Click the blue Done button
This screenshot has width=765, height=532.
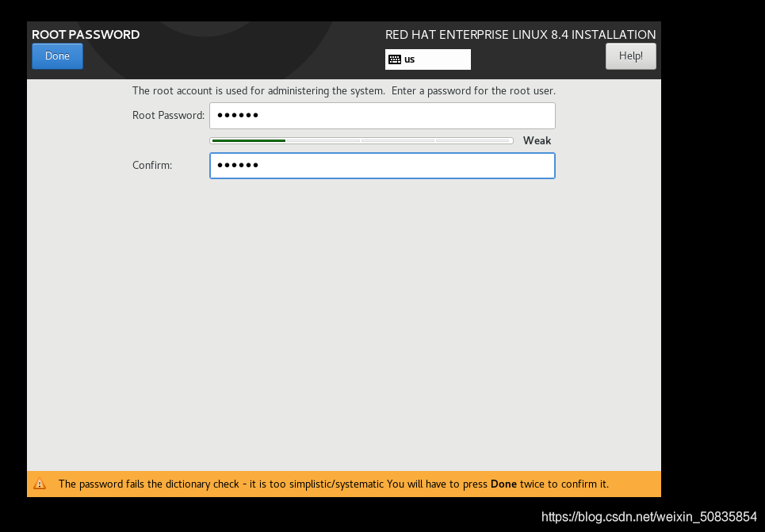57,56
